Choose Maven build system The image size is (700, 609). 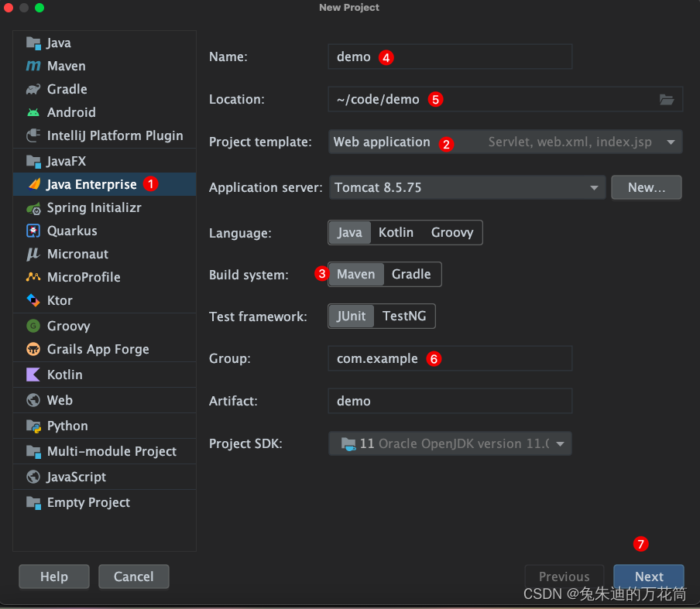pos(355,275)
